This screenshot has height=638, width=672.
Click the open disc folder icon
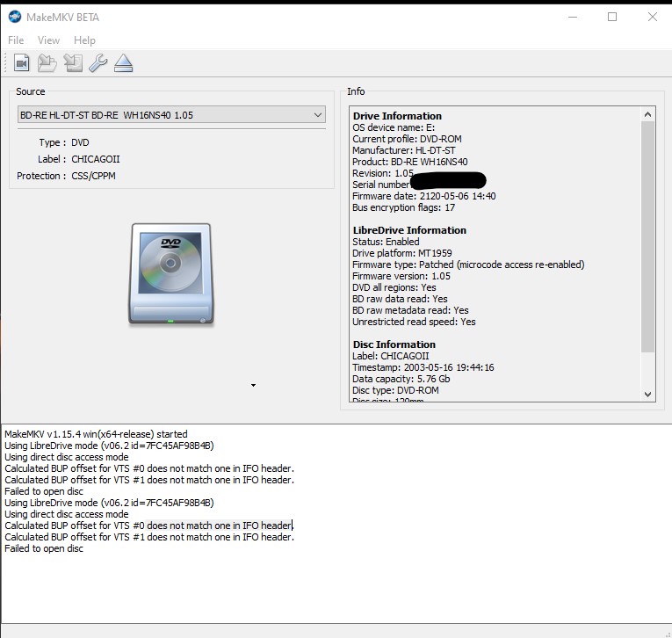click(x=47, y=63)
